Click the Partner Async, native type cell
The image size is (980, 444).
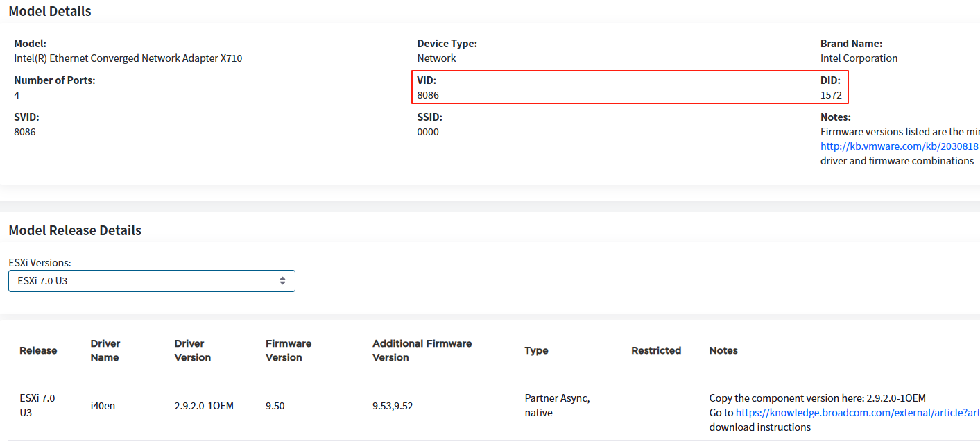pyautogui.click(x=558, y=405)
